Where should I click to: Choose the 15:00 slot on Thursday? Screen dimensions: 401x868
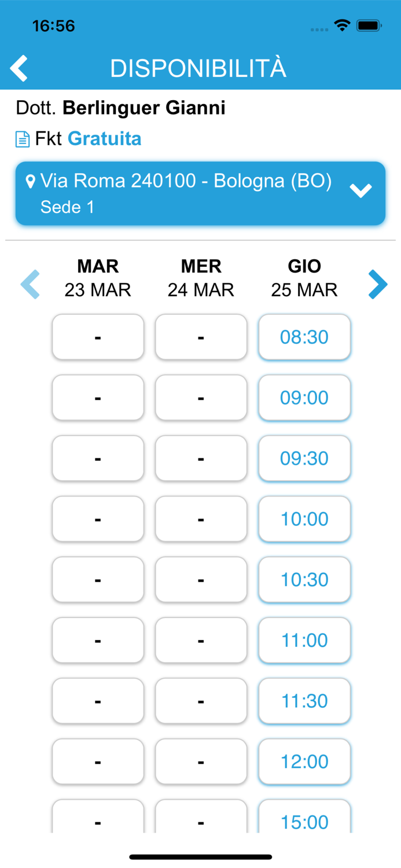(304, 822)
